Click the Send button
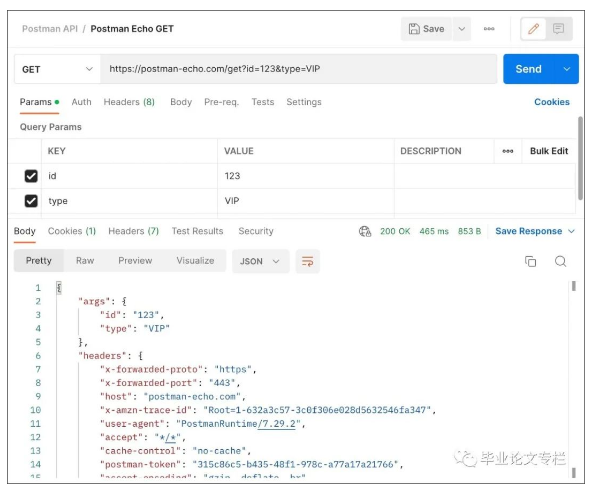 [x=529, y=69]
